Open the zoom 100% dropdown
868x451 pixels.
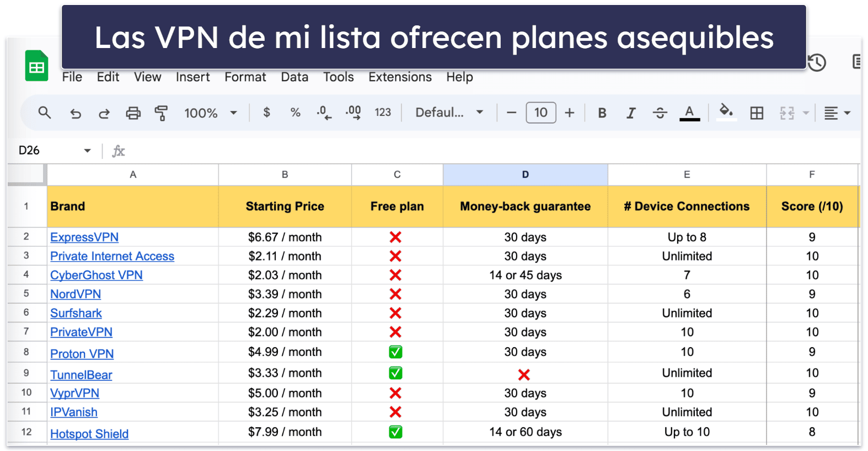tap(211, 113)
